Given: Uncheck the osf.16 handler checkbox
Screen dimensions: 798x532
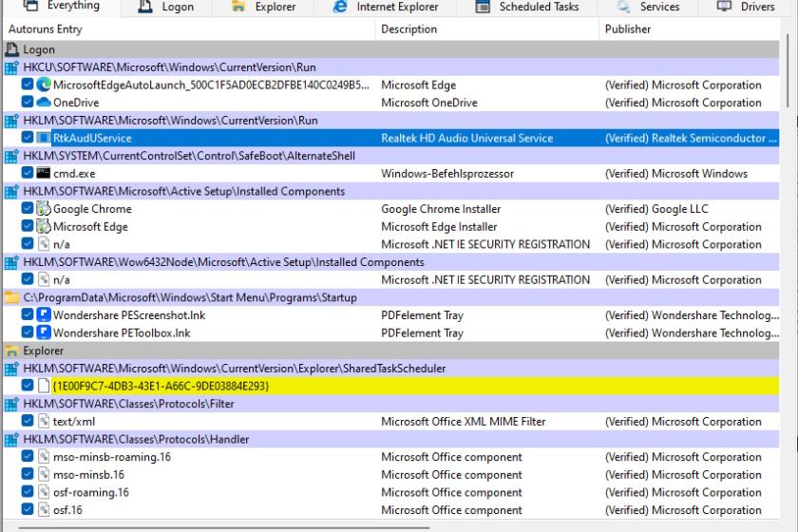Looking at the screenshot, I should point(28,509).
